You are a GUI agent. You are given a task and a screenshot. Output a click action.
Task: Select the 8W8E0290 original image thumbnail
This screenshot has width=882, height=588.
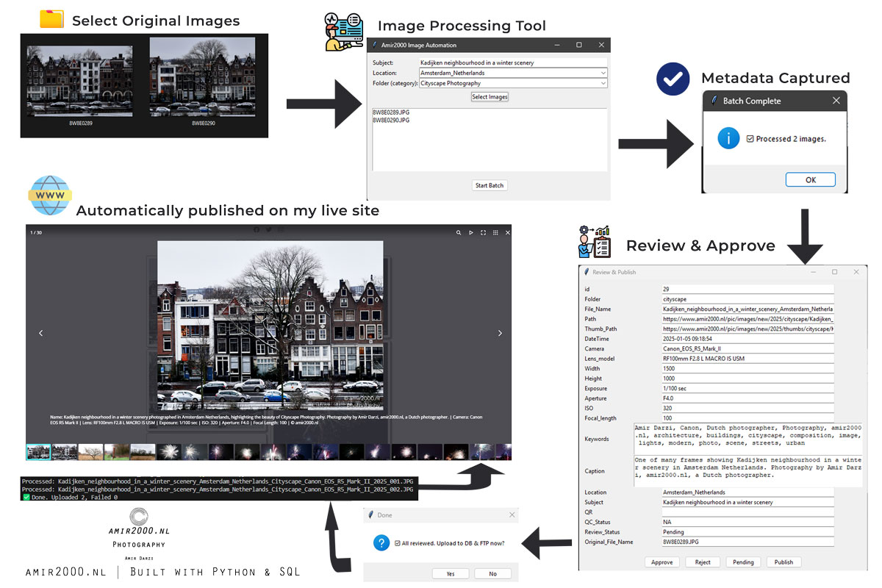tap(202, 77)
